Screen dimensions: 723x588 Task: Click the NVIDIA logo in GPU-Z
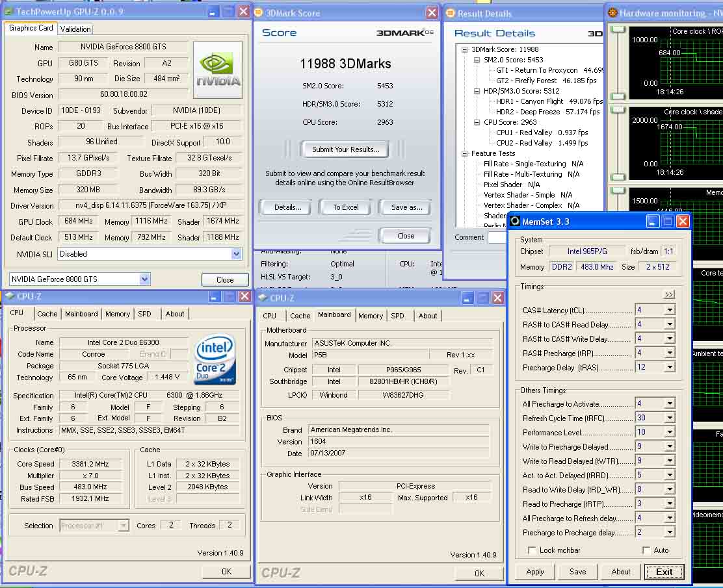(218, 70)
